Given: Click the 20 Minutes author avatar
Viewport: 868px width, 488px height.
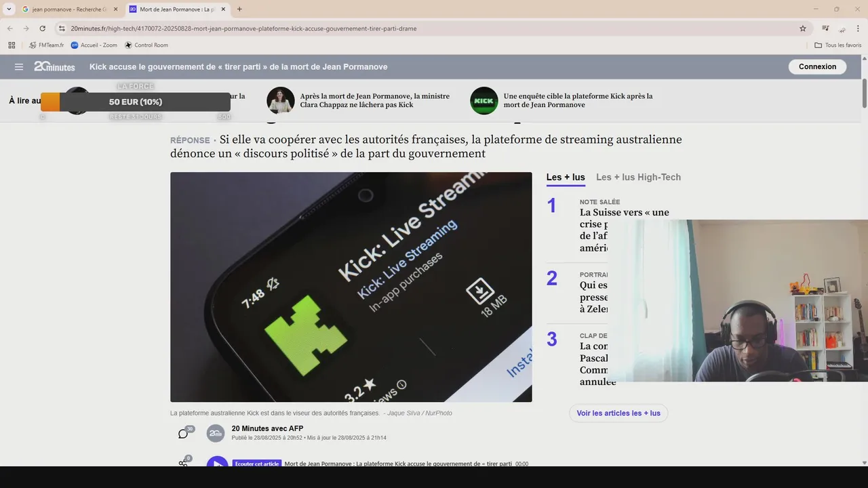Looking at the screenshot, I should tap(216, 433).
